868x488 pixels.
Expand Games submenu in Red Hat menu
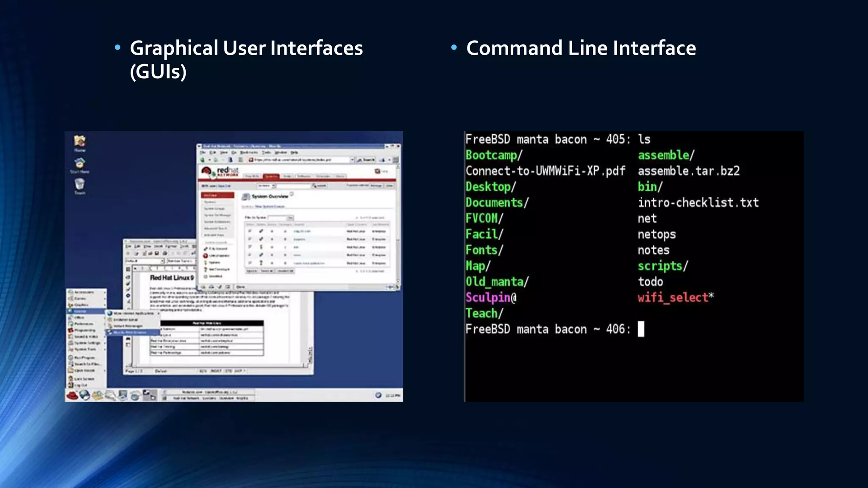tap(86, 298)
